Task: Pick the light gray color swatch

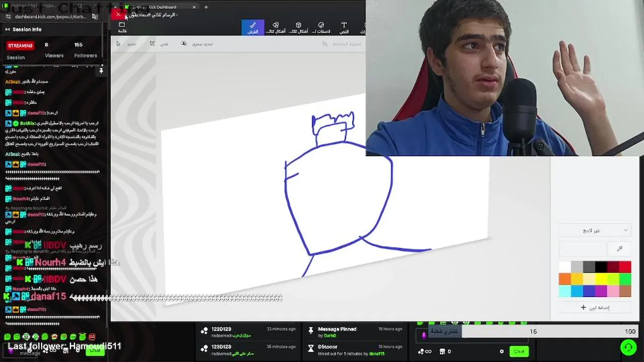Action: 577,266
